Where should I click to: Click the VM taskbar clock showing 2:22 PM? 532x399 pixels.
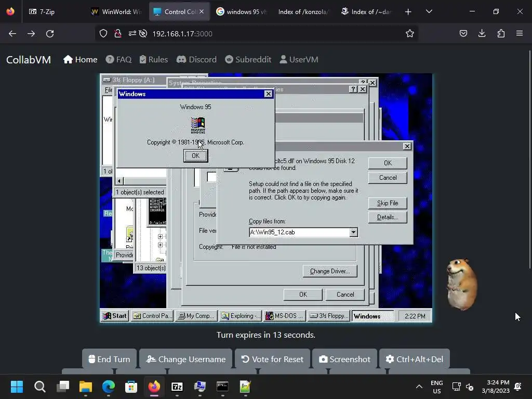pyautogui.click(x=415, y=316)
